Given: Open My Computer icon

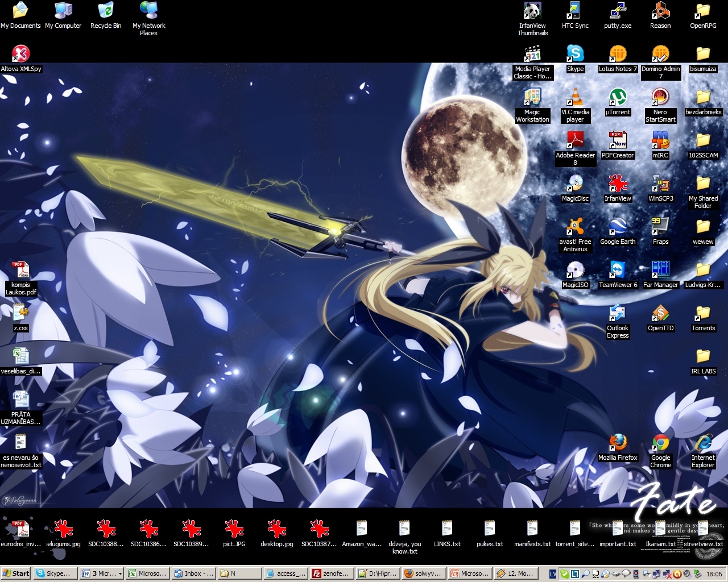Looking at the screenshot, I should point(63,15).
